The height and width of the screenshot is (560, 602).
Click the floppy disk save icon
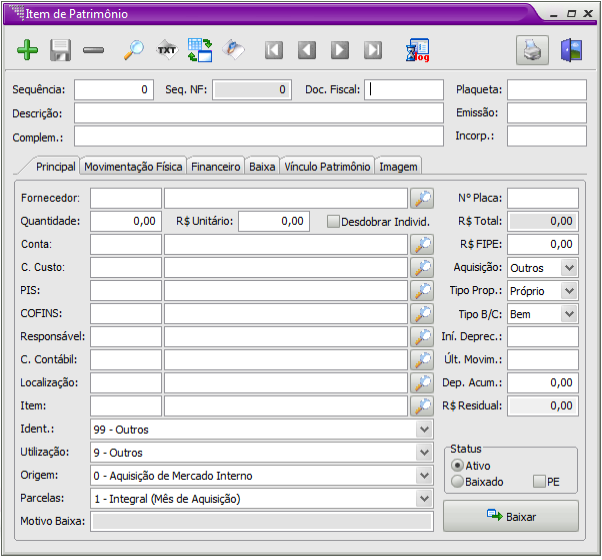click(x=60, y=50)
